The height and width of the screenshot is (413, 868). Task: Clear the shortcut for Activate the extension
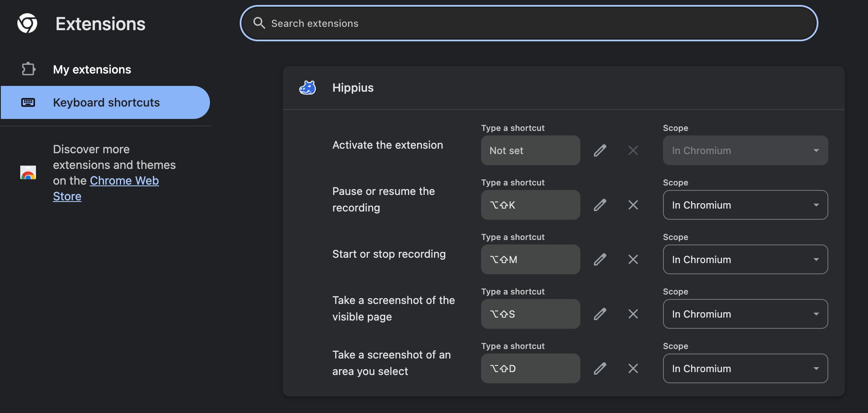[x=633, y=150]
